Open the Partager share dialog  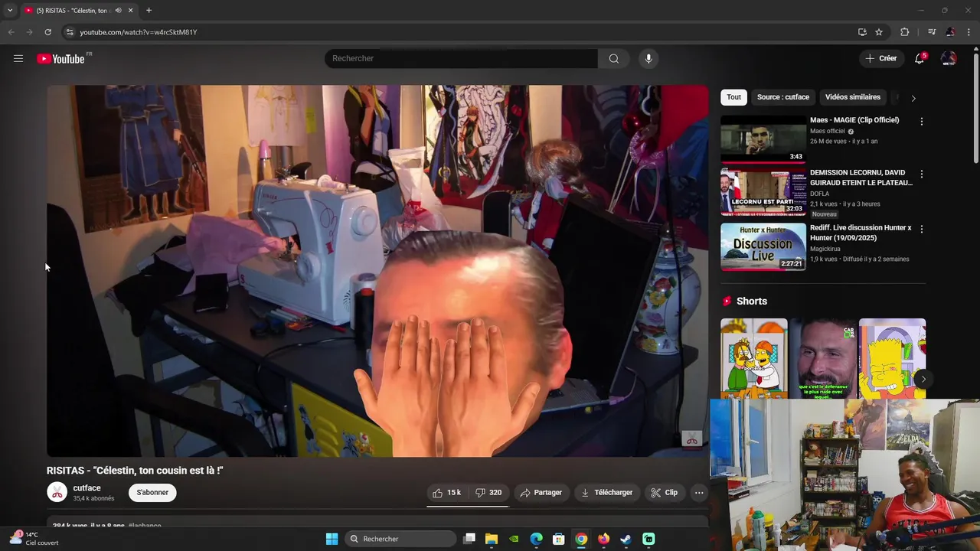coord(541,493)
